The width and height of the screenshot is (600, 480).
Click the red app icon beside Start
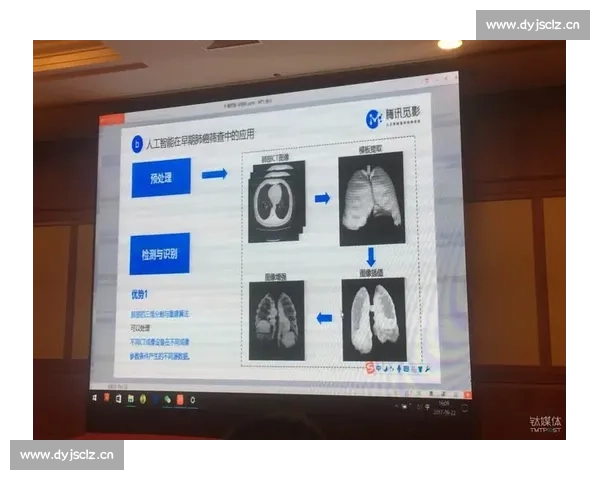point(107,398)
